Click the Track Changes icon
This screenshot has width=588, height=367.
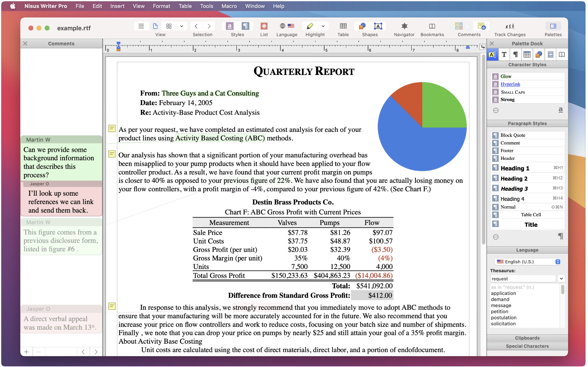pos(510,26)
